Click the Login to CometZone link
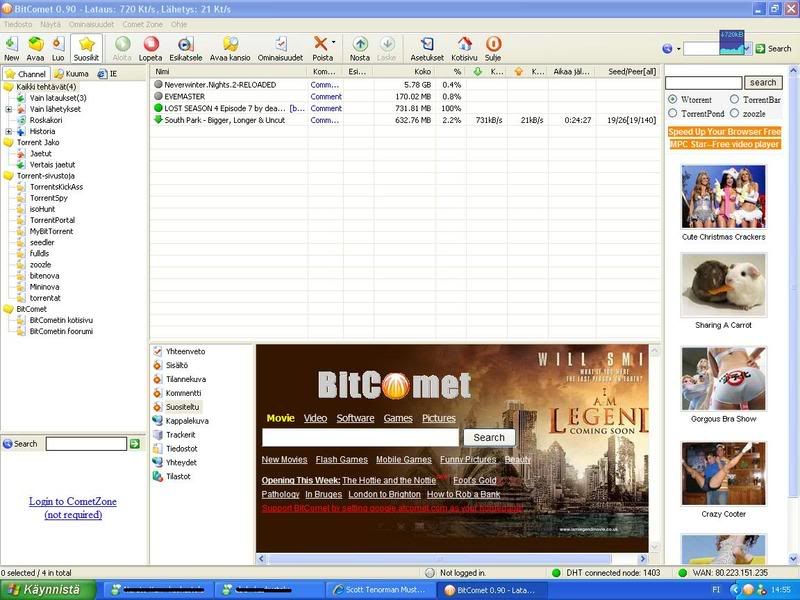This screenshot has height=600, width=800. [73, 501]
